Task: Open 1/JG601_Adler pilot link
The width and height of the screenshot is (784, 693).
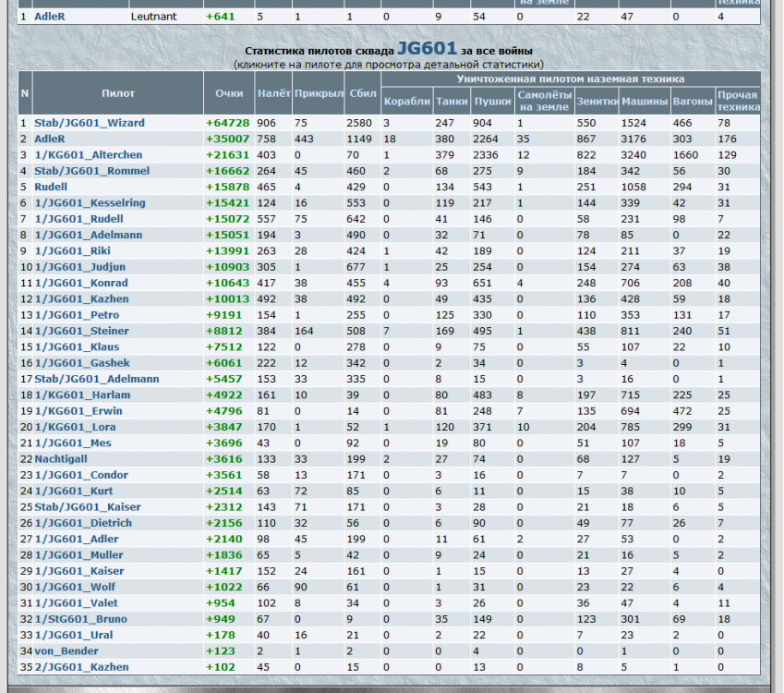Action: pos(77,540)
